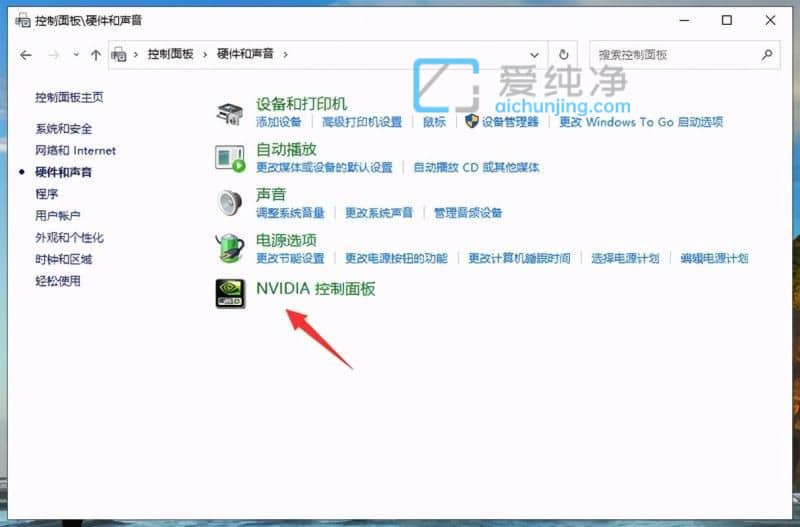
Task: Expand chevron before 控制面板 breadcrumb
Action: click(x=136, y=54)
